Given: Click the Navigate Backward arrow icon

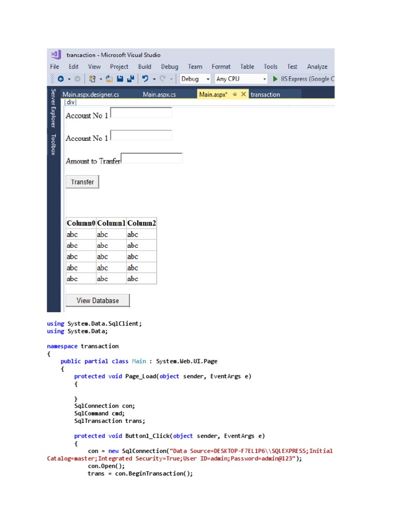Looking at the screenshot, I should point(61,79).
